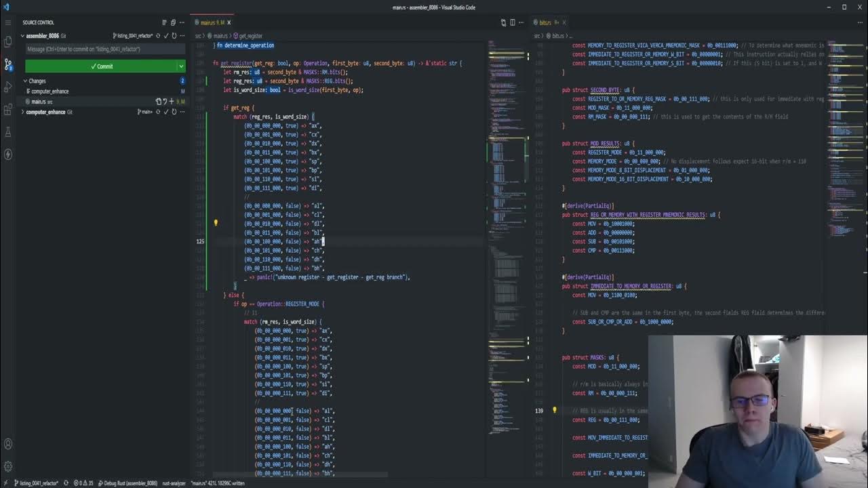Image resolution: width=868 pixels, height=488 pixels.
Task: Open commit button dropdown arrow
Action: point(180,66)
